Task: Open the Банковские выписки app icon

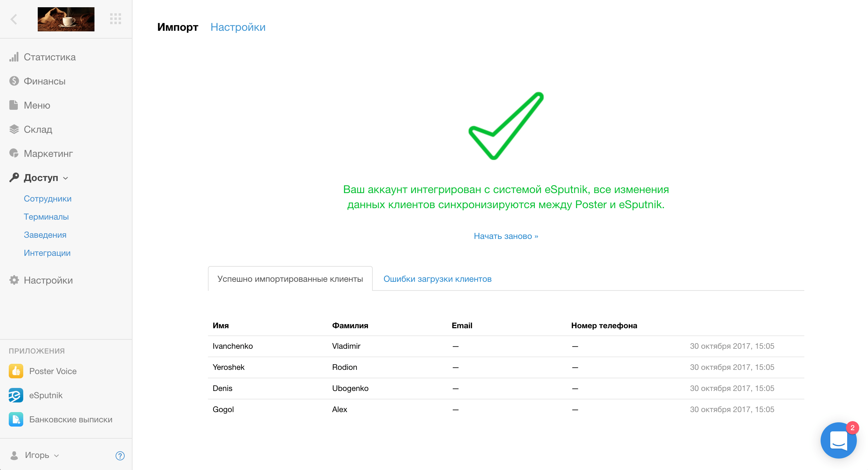Action: [x=16, y=419]
